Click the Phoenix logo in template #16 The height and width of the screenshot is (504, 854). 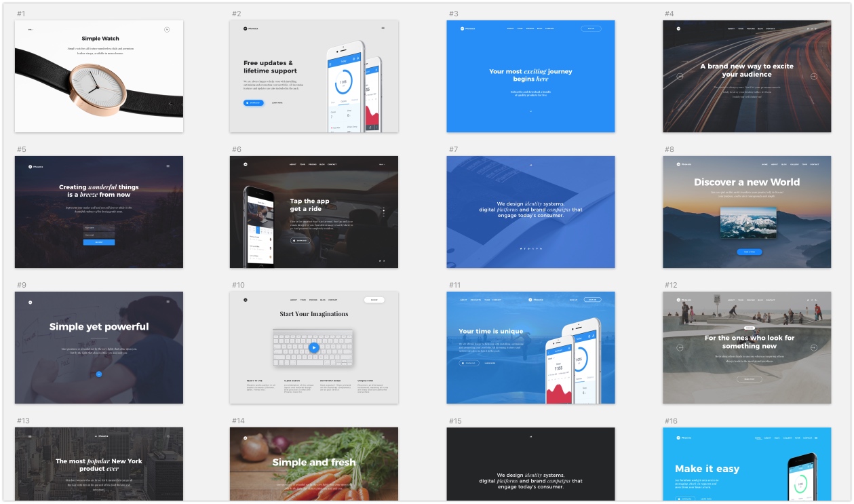(683, 438)
